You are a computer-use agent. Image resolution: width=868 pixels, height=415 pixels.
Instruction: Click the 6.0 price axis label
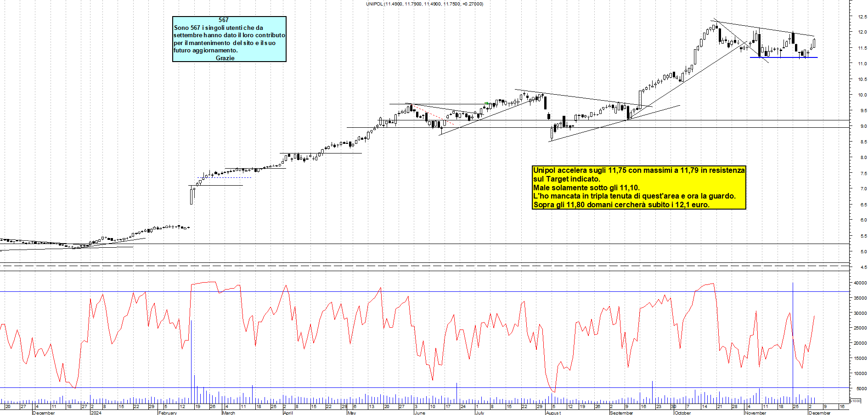click(x=863, y=220)
